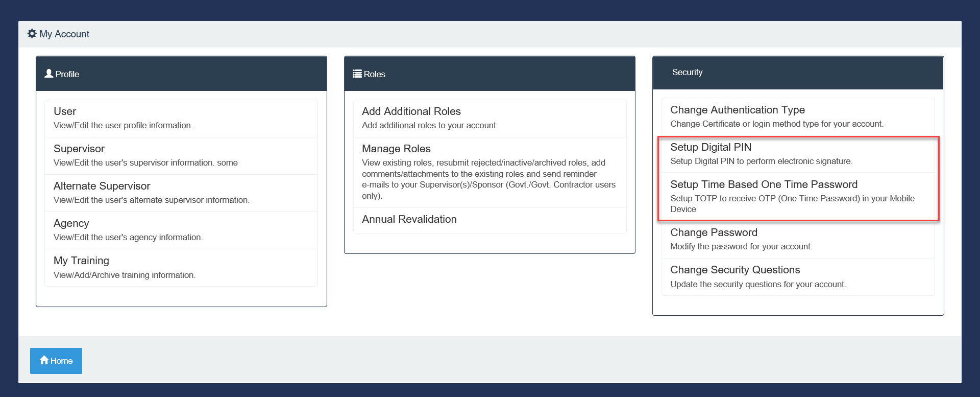Click text 'Setup Digital PIN to perform electronic signature.'
The image size is (980, 397).
[x=761, y=161]
